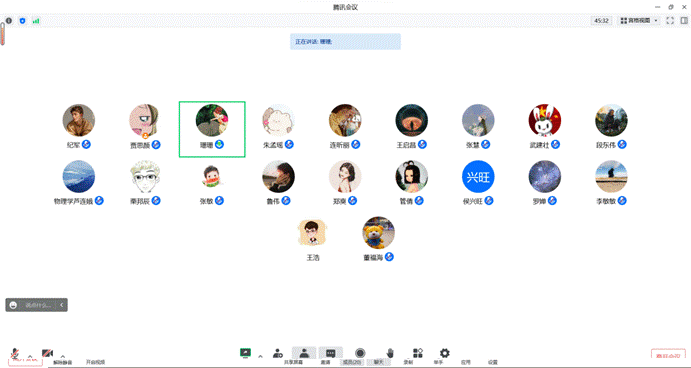
Task: Click the name 朱孟瑶
Action: point(273,145)
